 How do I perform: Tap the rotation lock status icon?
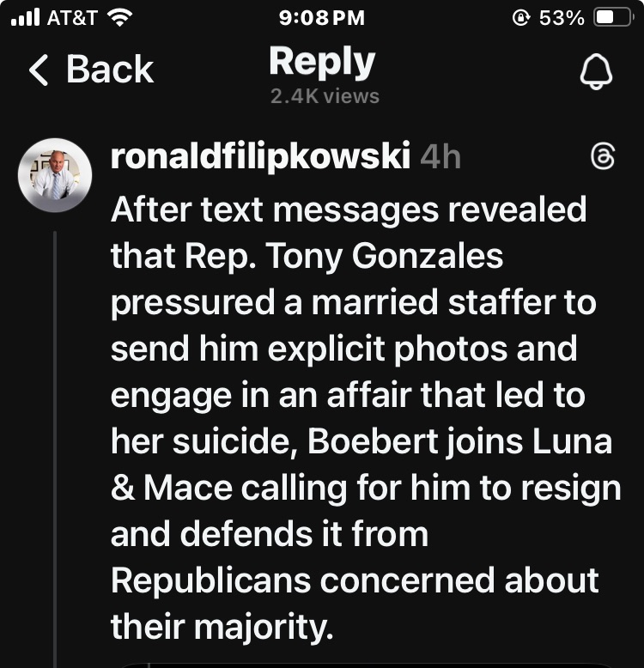(x=519, y=17)
